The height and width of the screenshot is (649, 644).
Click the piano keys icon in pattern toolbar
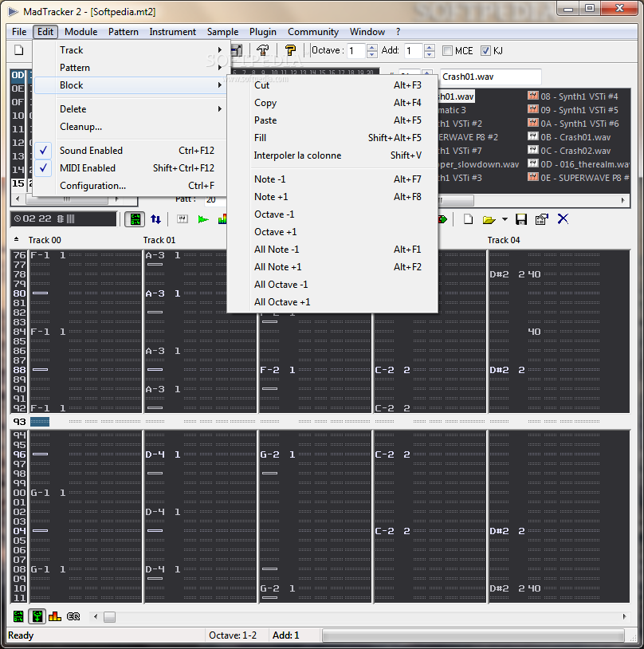[x=182, y=219]
